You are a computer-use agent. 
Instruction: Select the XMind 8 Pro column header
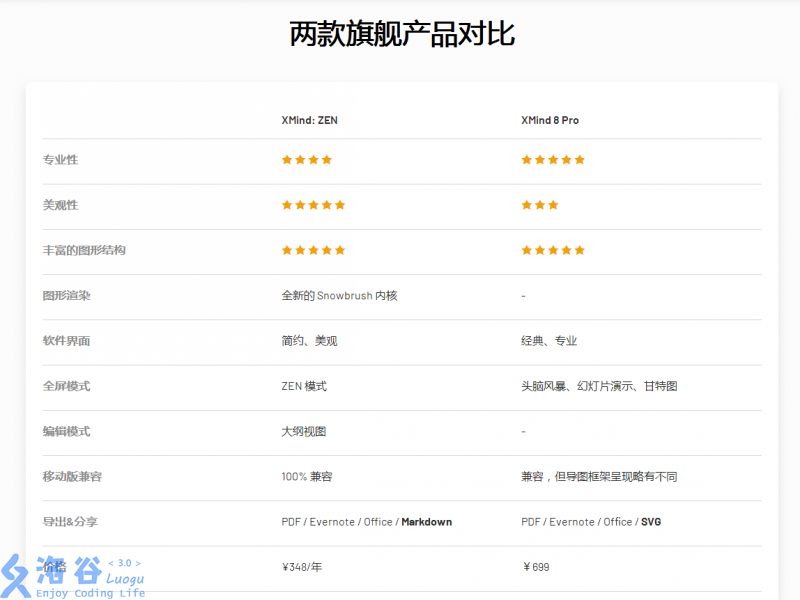pyautogui.click(x=549, y=120)
